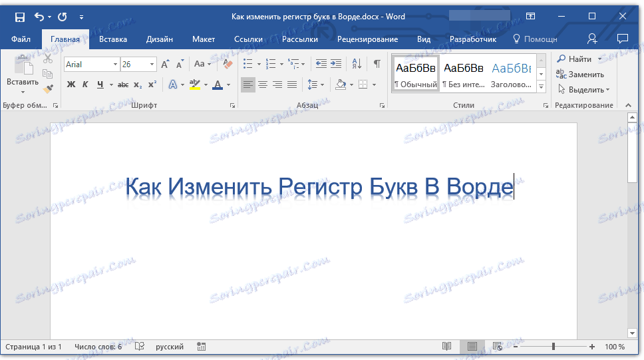Expand the styles gallery more arrow
644x360 pixels.
(x=542, y=87)
